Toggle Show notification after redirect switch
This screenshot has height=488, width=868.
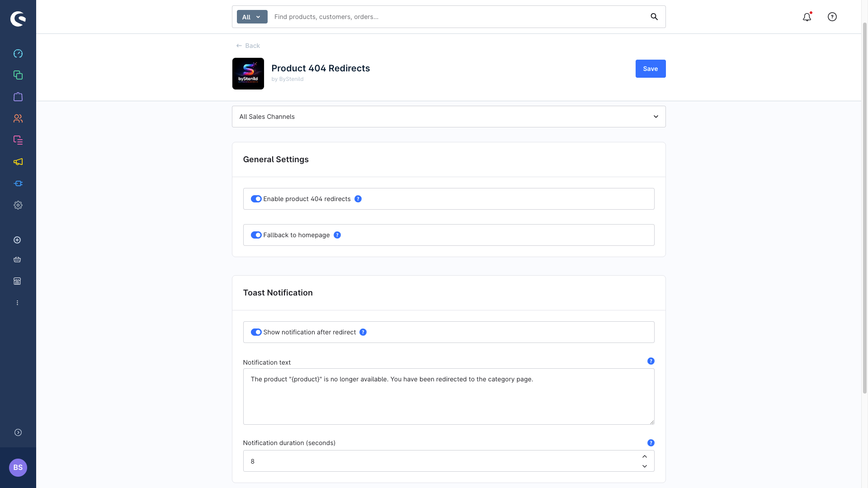pos(256,332)
